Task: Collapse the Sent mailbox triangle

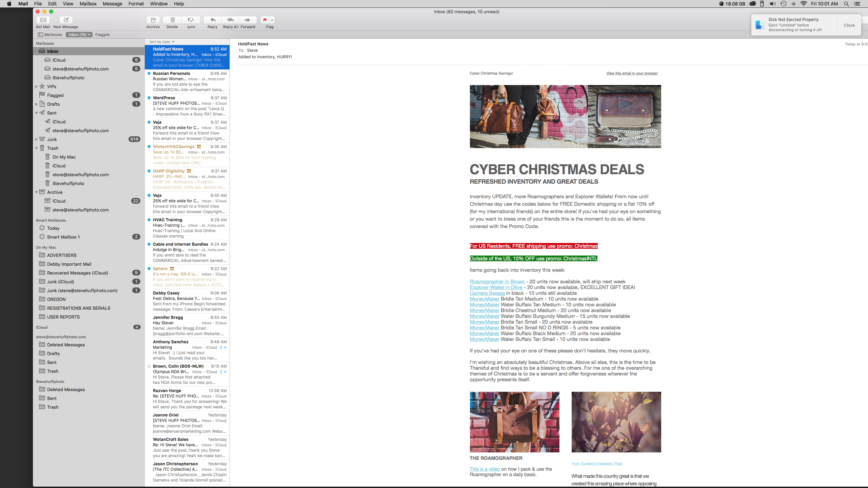Action: coord(36,113)
